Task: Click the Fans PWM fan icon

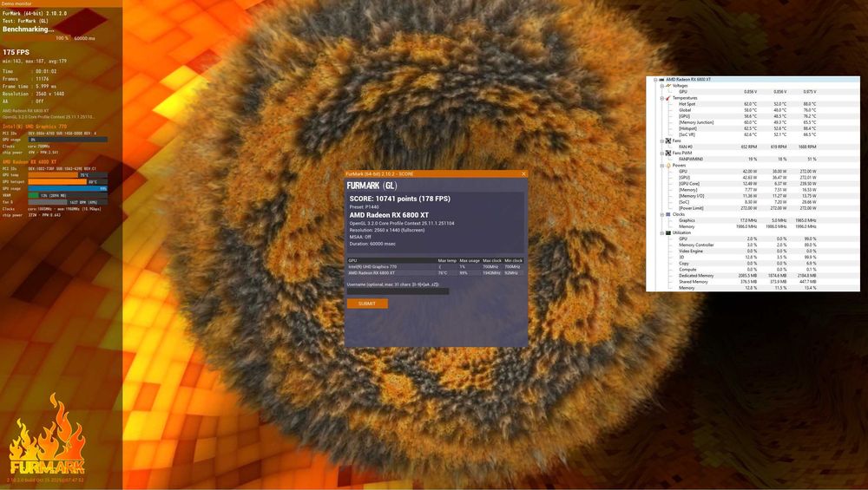Action: pyautogui.click(x=668, y=154)
